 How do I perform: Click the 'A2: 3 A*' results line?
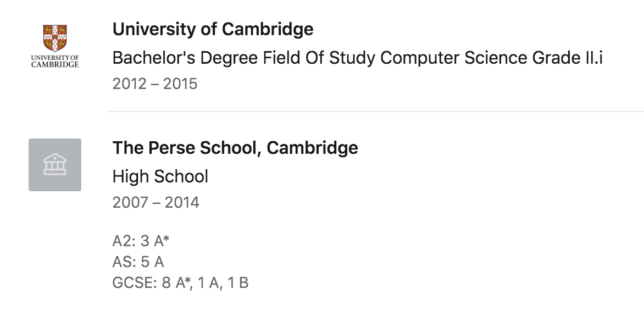coord(143,241)
